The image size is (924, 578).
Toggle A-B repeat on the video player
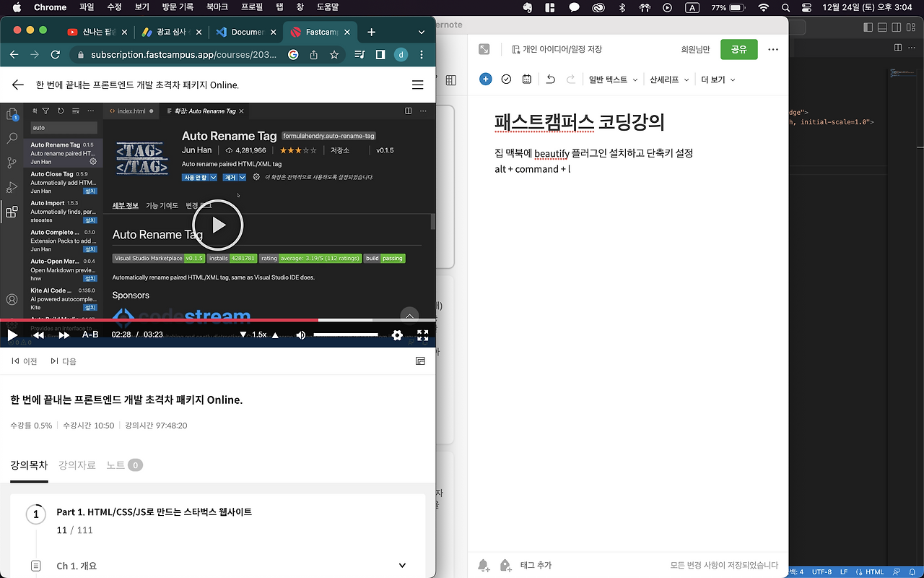tap(90, 335)
